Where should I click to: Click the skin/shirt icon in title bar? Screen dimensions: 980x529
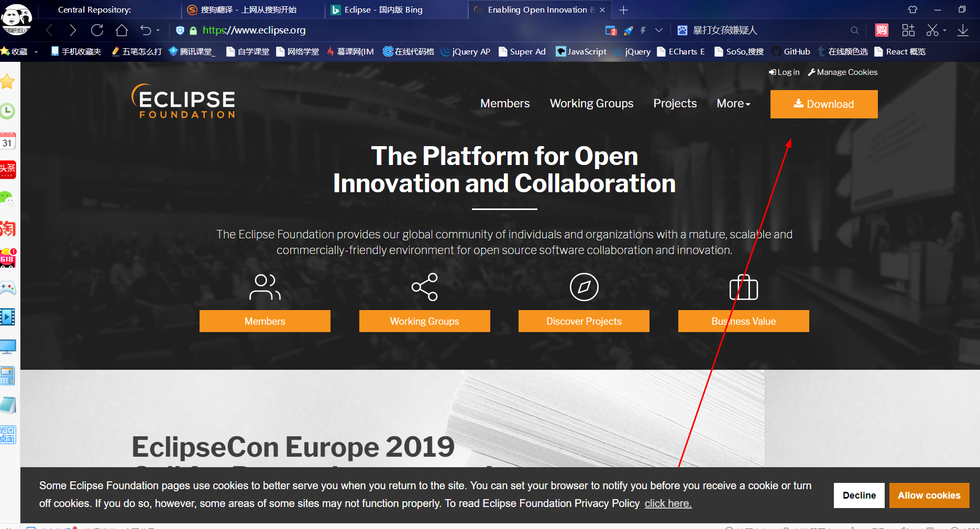click(x=913, y=9)
